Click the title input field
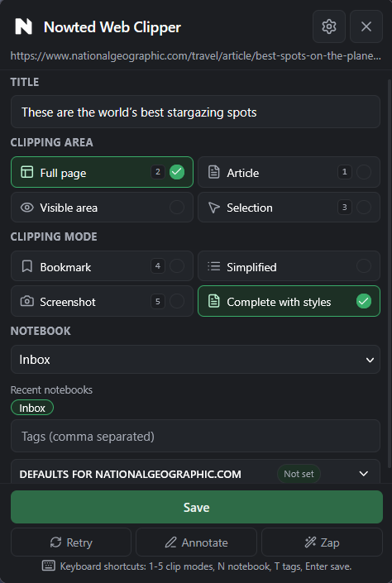 pos(195,112)
